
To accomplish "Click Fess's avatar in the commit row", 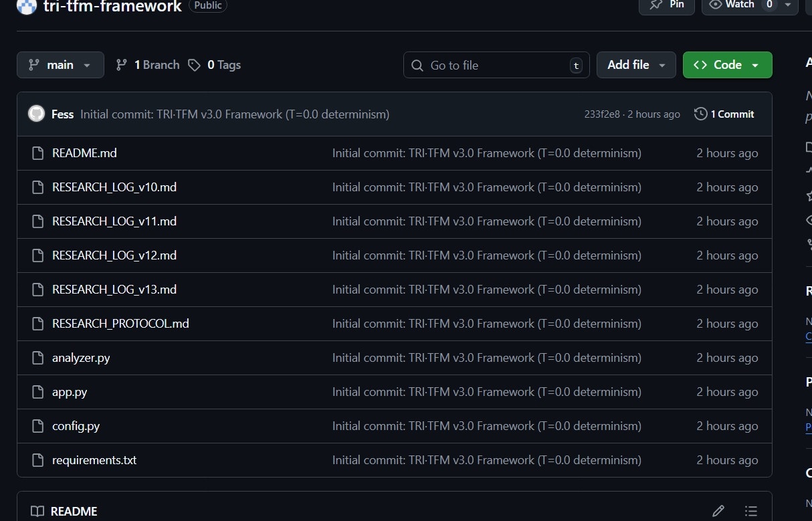I will pyautogui.click(x=36, y=114).
